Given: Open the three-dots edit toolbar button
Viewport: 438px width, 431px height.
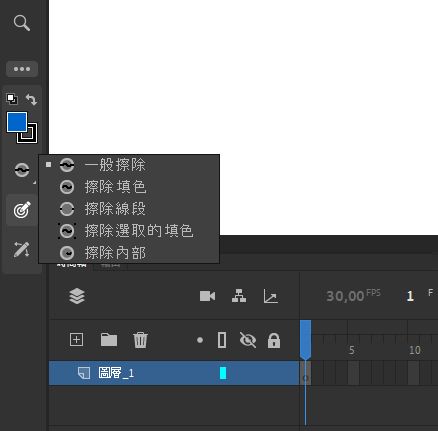Looking at the screenshot, I should tap(22, 69).
